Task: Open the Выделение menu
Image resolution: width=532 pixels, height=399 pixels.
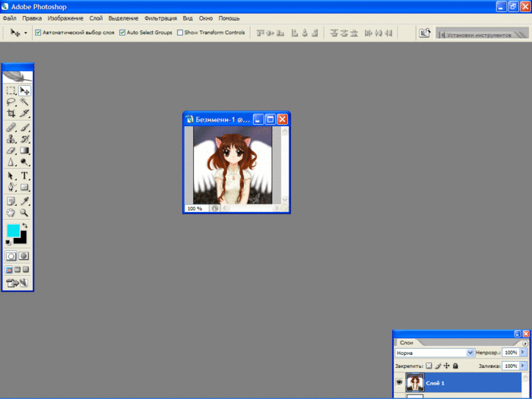Action: 123,18
